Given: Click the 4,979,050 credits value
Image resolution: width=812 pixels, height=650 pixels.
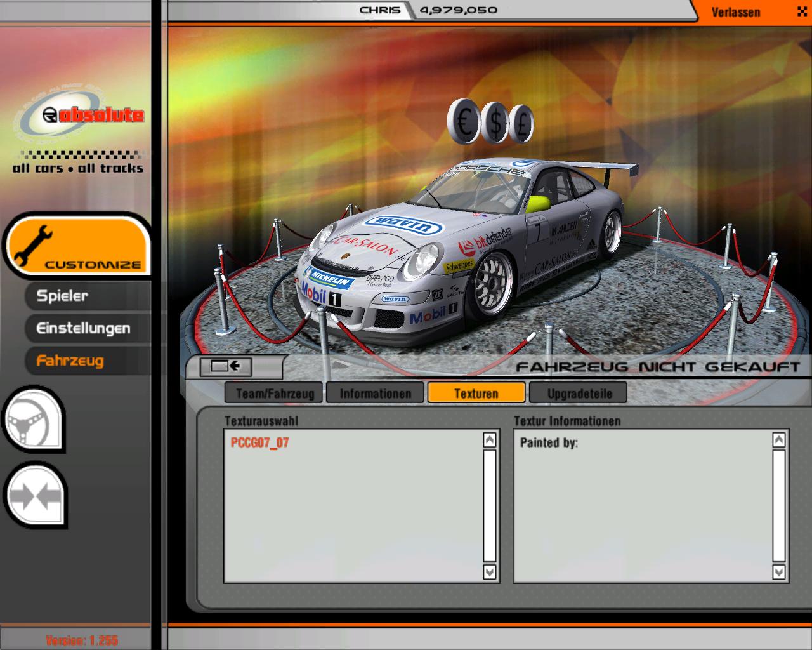Looking at the screenshot, I should 458,10.
